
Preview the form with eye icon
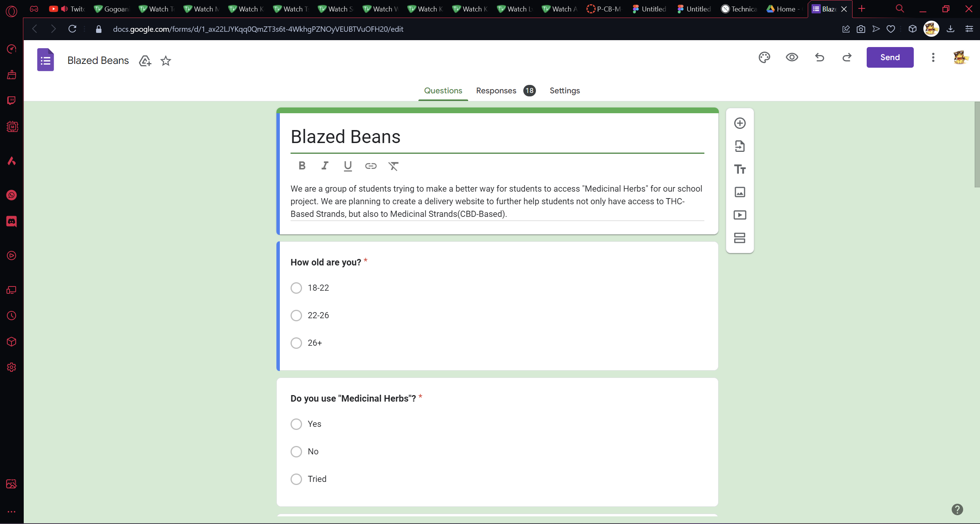(792, 57)
